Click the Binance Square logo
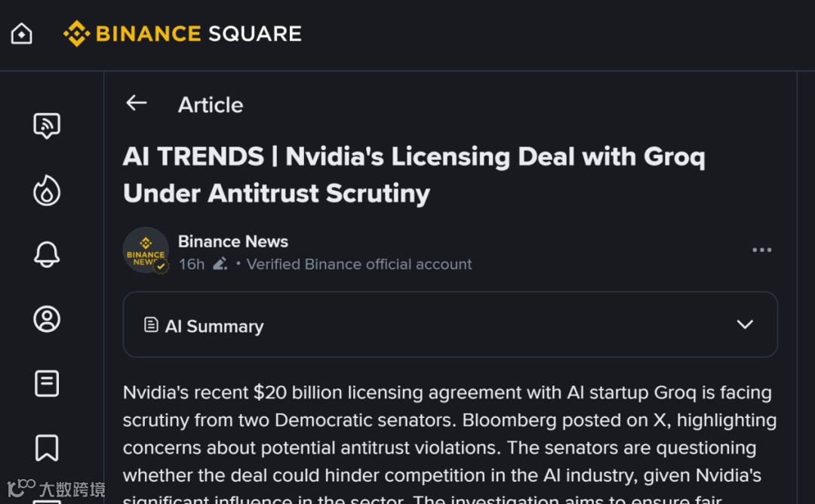The height and width of the screenshot is (504, 815). 182,34
